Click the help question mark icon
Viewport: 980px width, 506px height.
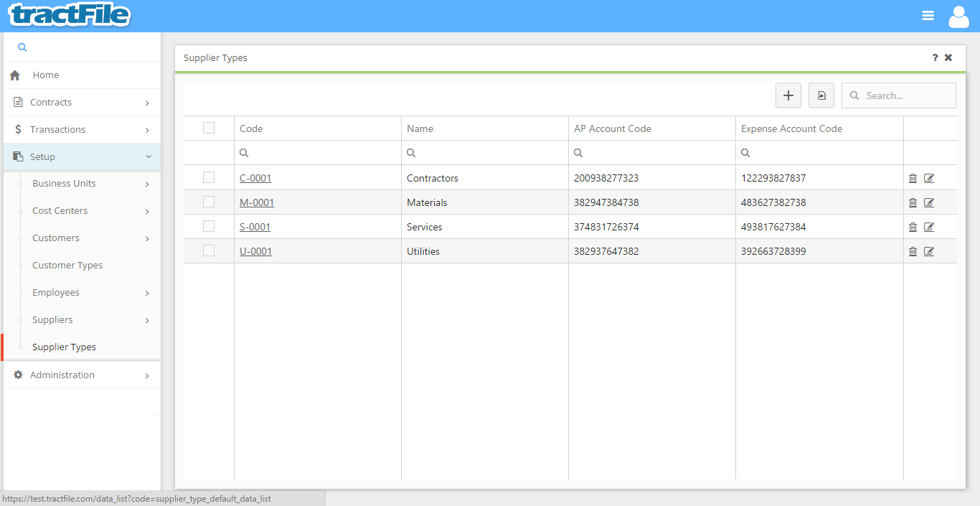[x=935, y=58]
